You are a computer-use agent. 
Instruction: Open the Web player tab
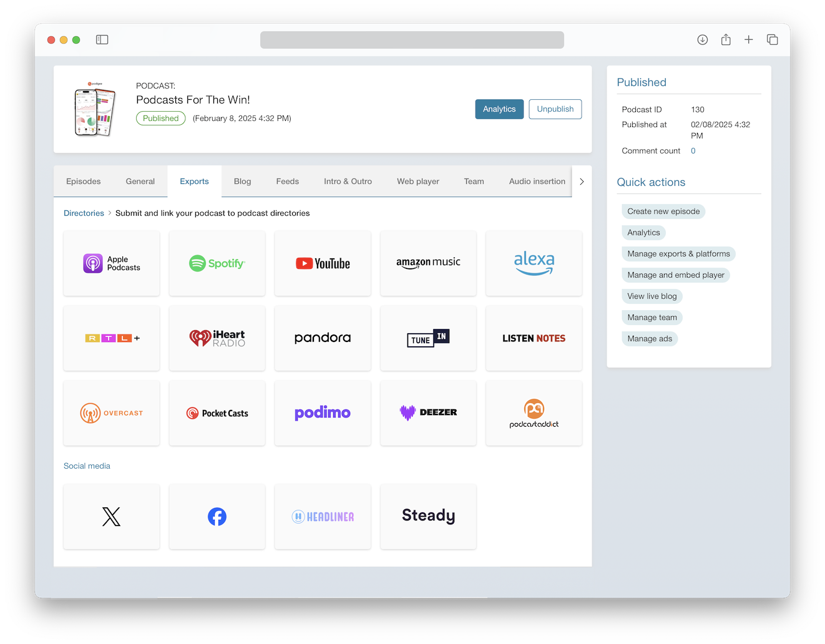click(x=418, y=182)
